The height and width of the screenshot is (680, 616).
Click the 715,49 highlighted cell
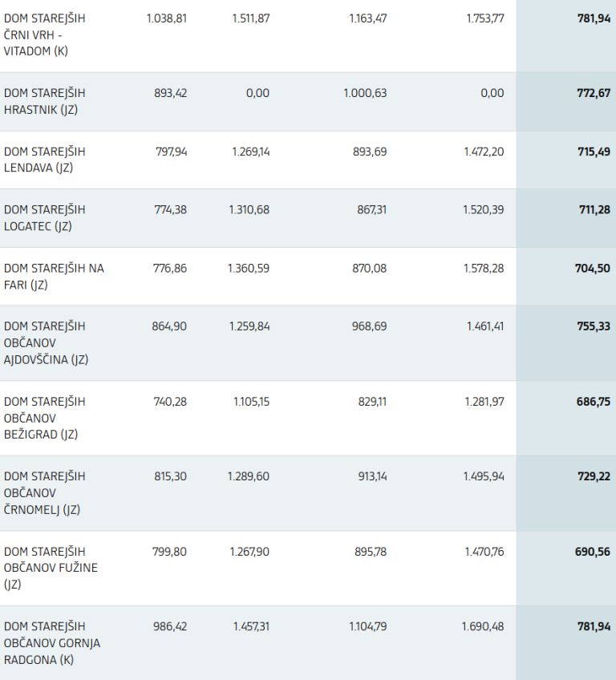[x=594, y=152]
